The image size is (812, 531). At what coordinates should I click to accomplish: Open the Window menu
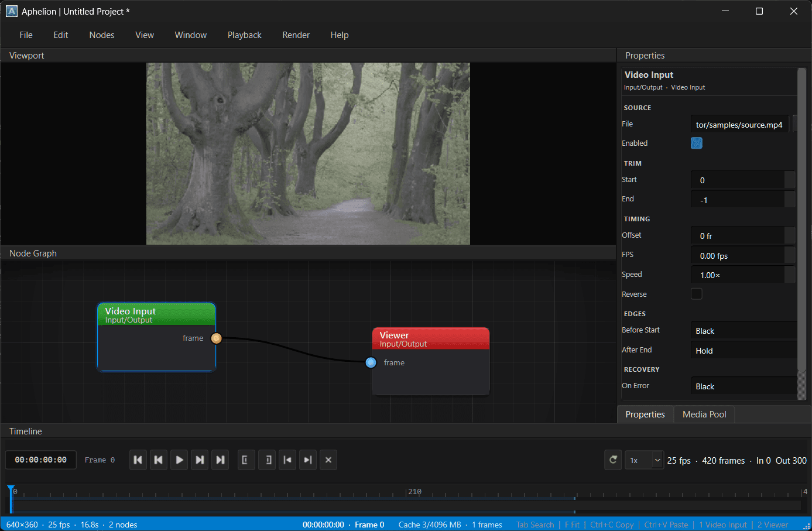[x=191, y=35]
